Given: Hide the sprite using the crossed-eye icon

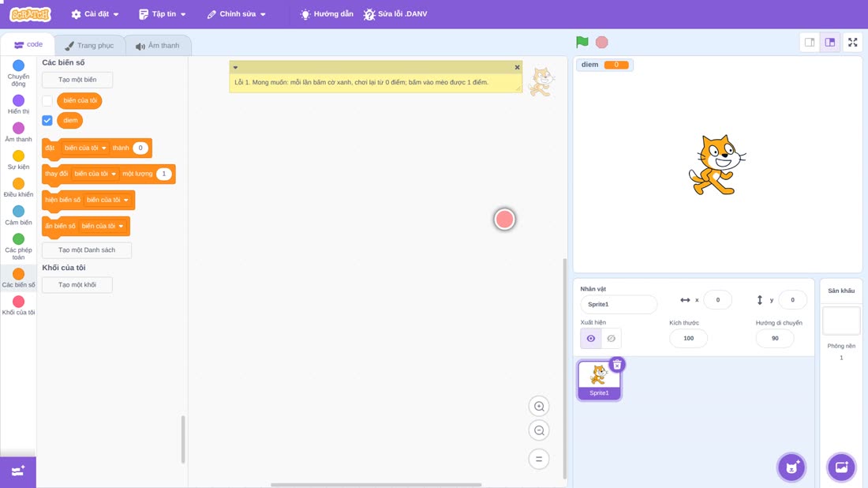Looking at the screenshot, I should (611, 339).
